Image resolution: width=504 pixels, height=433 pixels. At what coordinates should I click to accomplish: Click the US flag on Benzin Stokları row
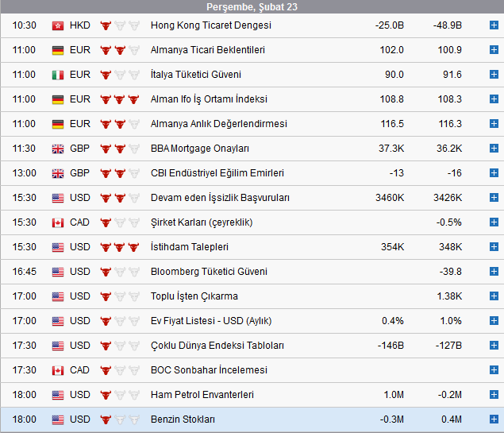[58, 419]
